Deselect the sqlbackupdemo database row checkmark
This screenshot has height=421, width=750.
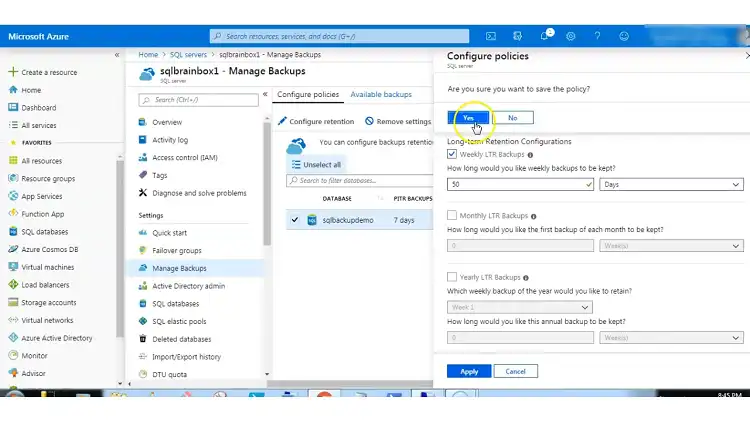click(295, 220)
